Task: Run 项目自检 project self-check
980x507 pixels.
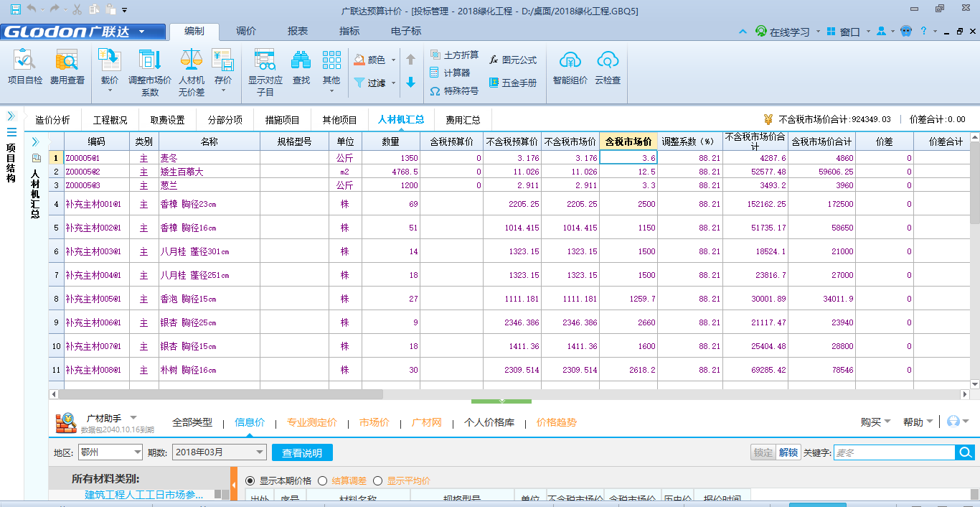Action: pos(25,68)
